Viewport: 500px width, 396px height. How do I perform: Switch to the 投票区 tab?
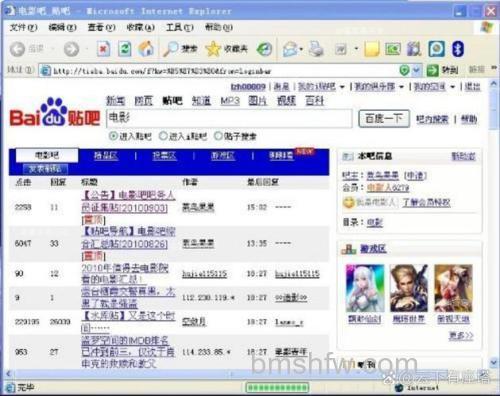pyautogui.click(x=165, y=155)
